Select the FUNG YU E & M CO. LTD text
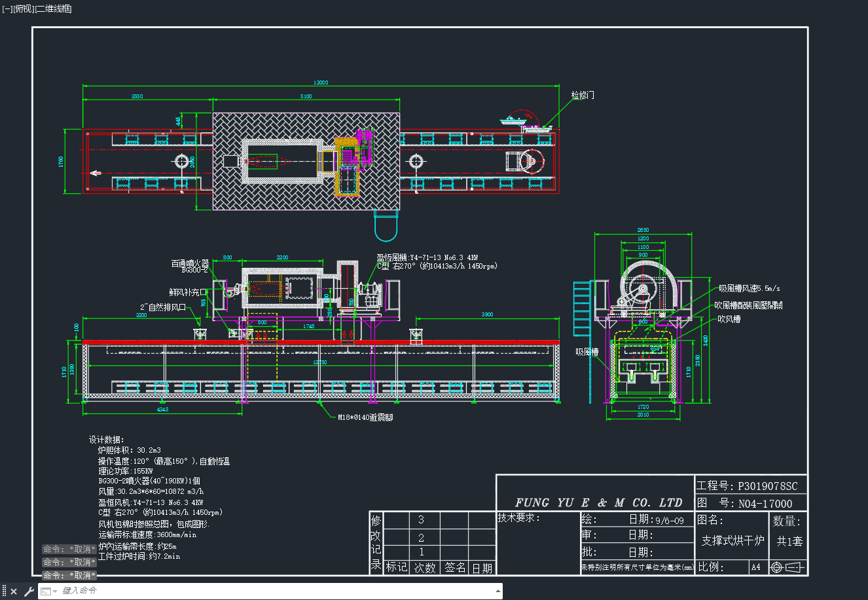 coord(598,502)
